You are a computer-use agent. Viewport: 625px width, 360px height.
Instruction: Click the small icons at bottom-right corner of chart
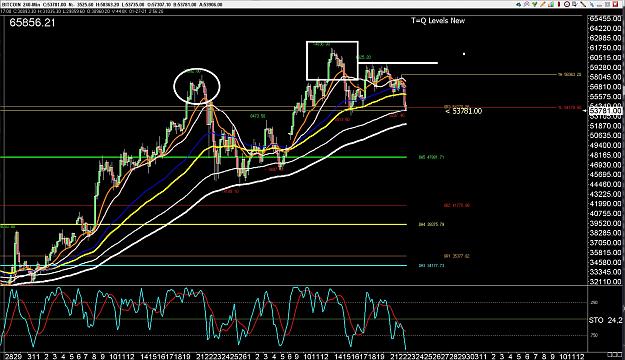point(614,354)
